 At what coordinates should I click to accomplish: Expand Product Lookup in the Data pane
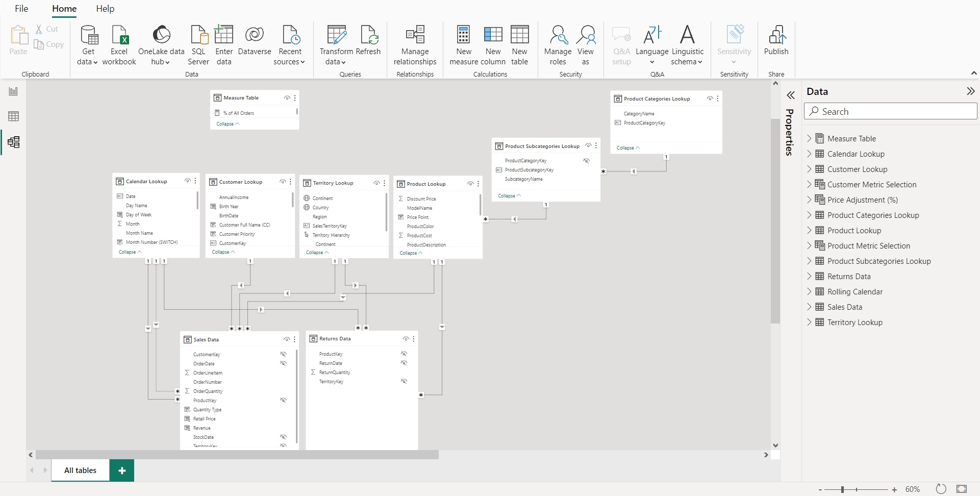(x=810, y=230)
